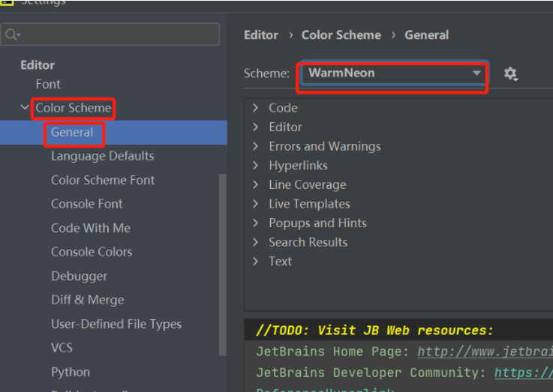
Task: Click the jetbrains home page hyperlink
Action: 485,352
